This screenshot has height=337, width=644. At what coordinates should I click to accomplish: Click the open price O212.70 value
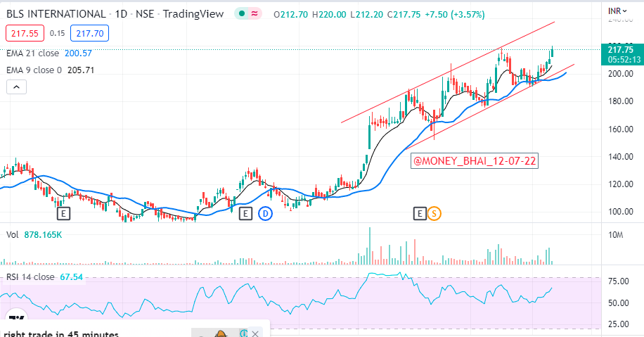[291, 14]
